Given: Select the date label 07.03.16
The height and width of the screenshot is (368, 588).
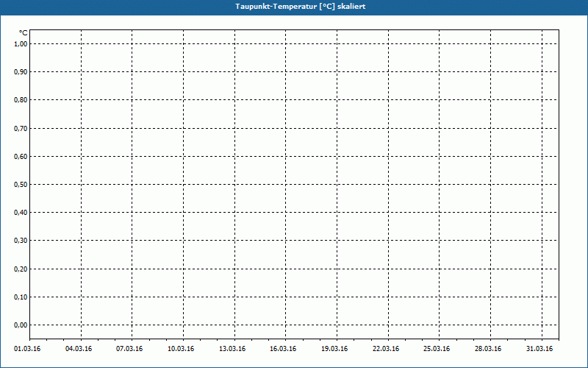Looking at the screenshot, I should [129, 349].
